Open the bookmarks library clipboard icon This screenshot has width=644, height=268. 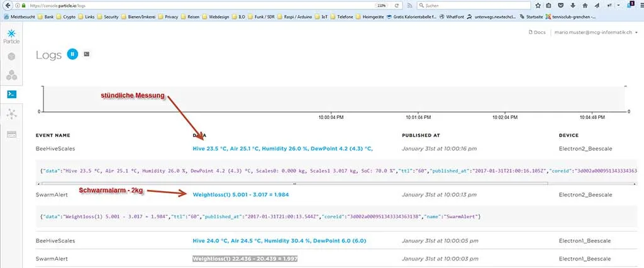[549, 6]
